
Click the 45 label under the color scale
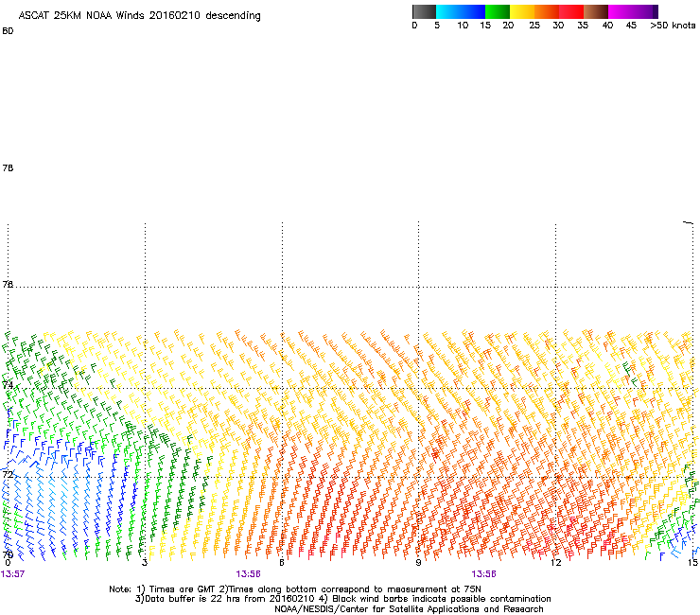click(631, 26)
